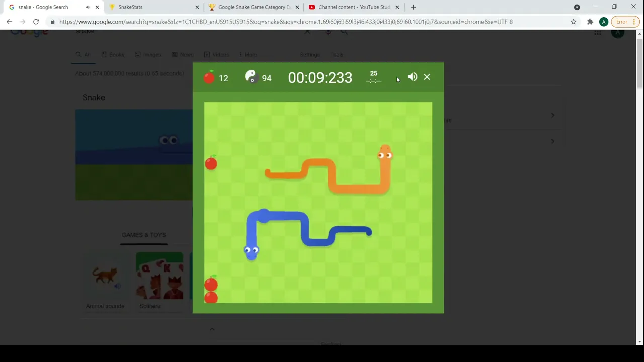Viewport: 644px width, 362px height.
Task: Close the Snake game overlay
Action: click(427, 77)
